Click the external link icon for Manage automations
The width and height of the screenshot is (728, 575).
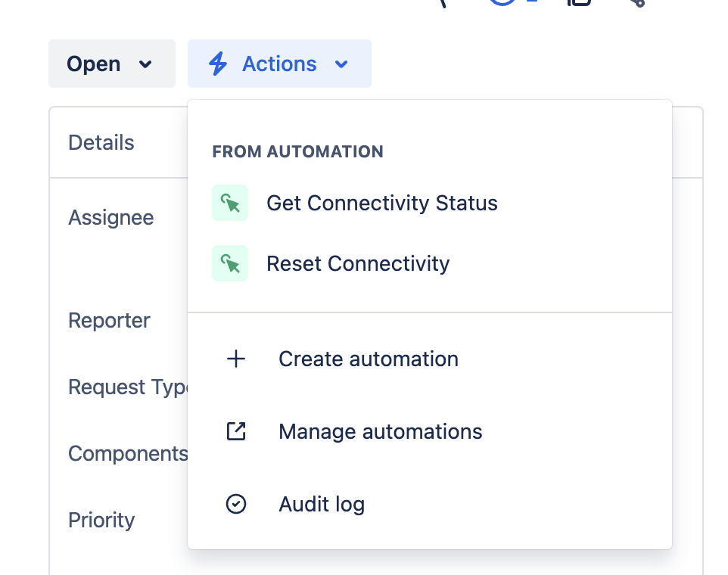point(236,431)
